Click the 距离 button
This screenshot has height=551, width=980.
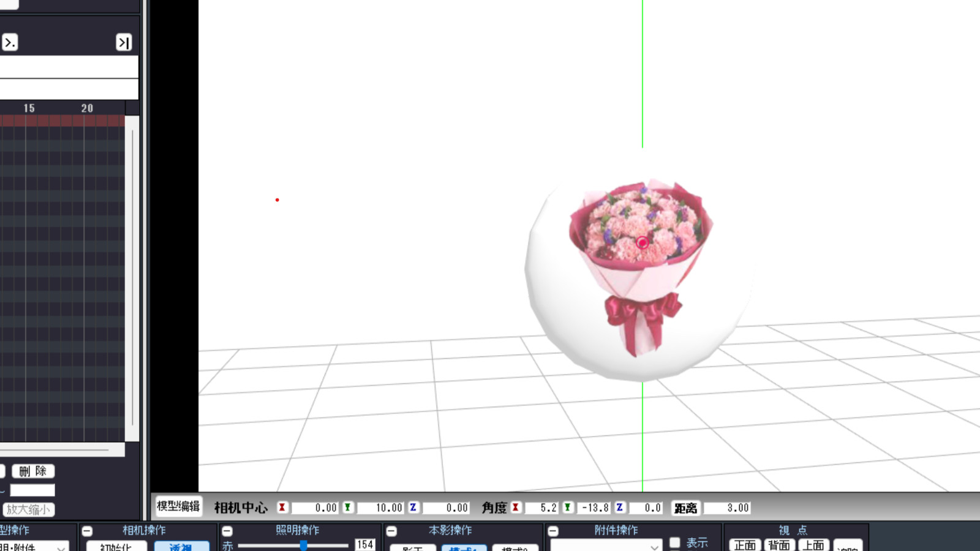(685, 508)
